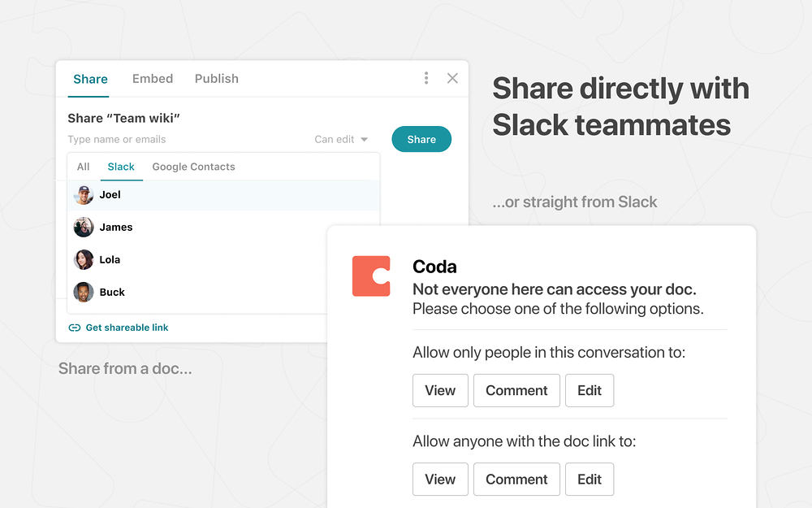Image resolution: width=812 pixels, height=508 pixels.
Task: Click Comment under only people in this conversation
Action: pos(516,390)
